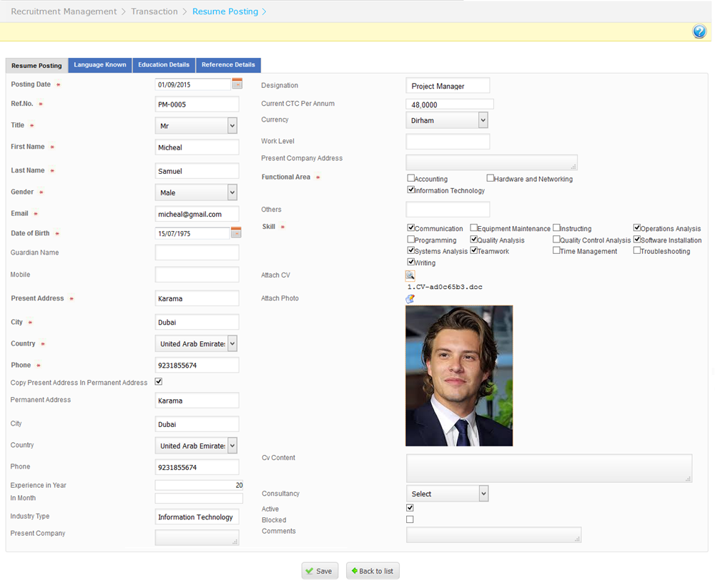Open the Title dropdown
715x588 pixels.
point(196,125)
